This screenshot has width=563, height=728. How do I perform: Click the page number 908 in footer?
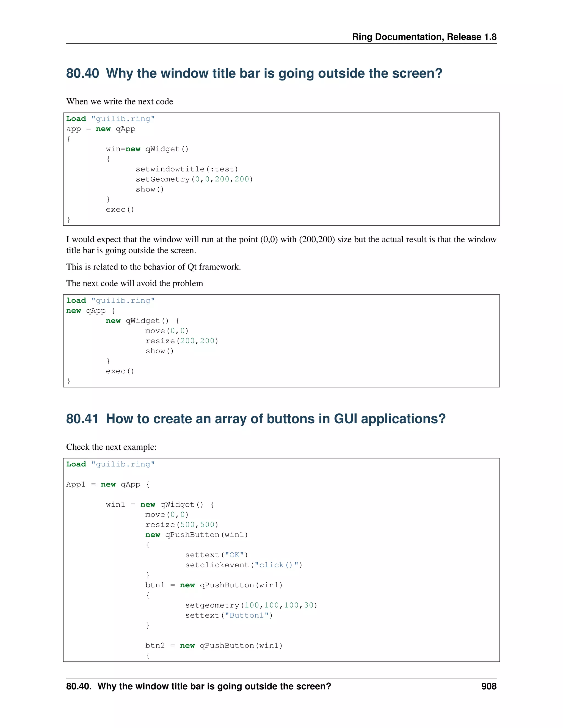[489, 686]
